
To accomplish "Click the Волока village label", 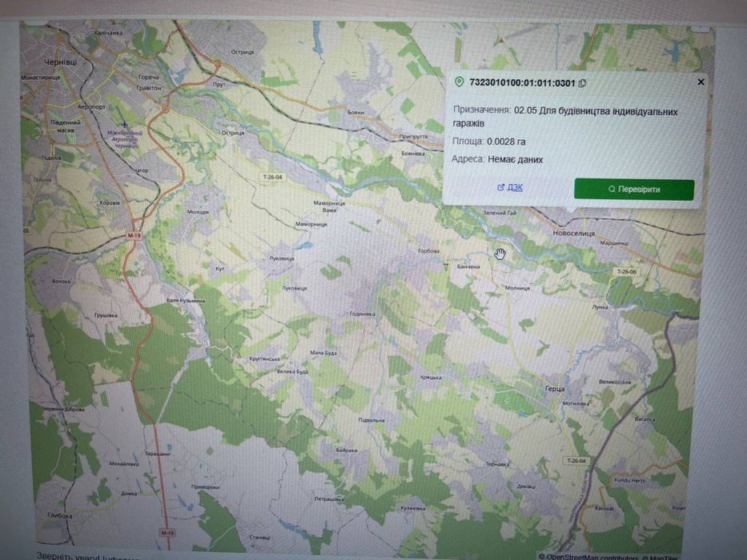I will (x=61, y=282).
